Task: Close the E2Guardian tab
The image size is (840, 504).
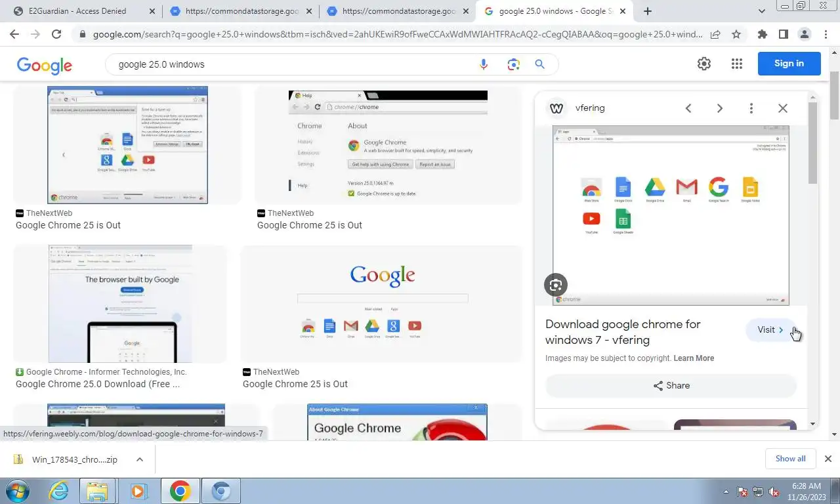Action: coord(152,11)
